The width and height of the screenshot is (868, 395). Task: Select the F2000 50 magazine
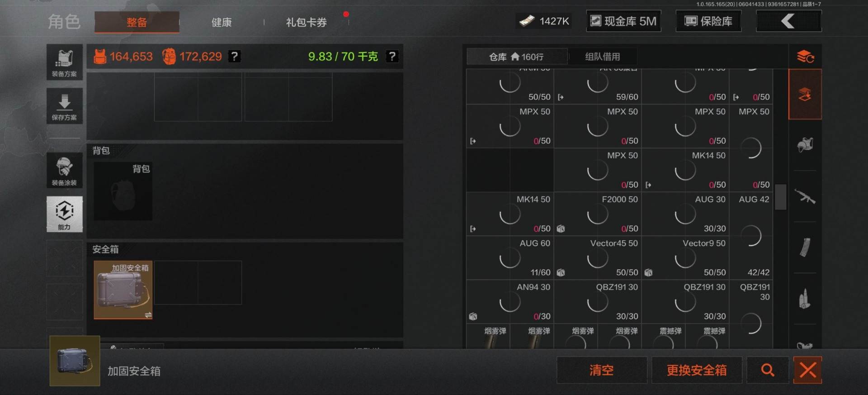[598, 214]
